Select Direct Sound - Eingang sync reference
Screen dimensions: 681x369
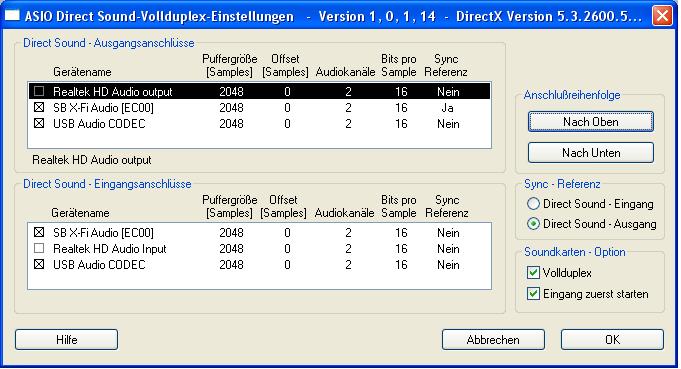[x=533, y=204]
